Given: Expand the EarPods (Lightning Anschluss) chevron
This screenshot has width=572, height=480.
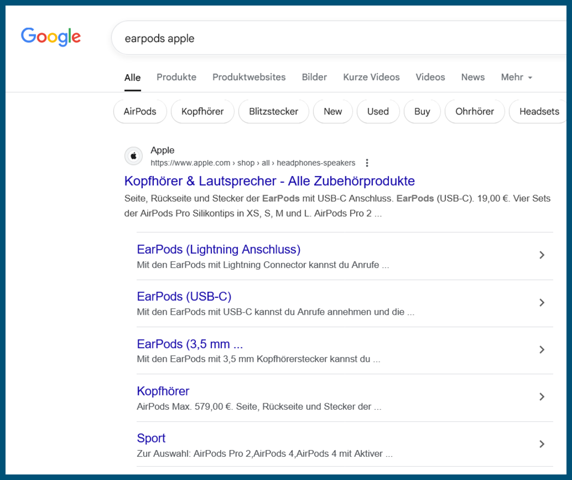Looking at the screenshot, I should (x=542, y=255).
